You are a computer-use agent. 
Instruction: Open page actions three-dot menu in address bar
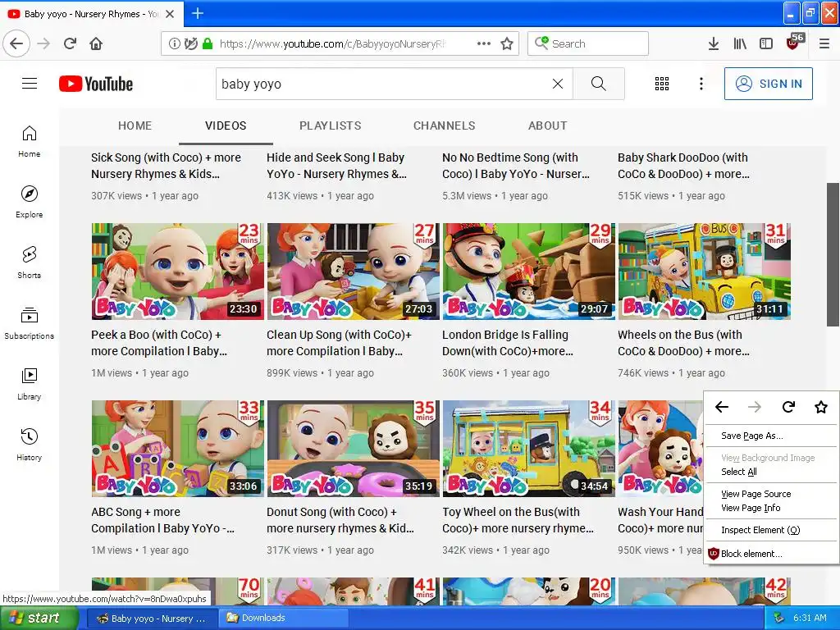484,43
